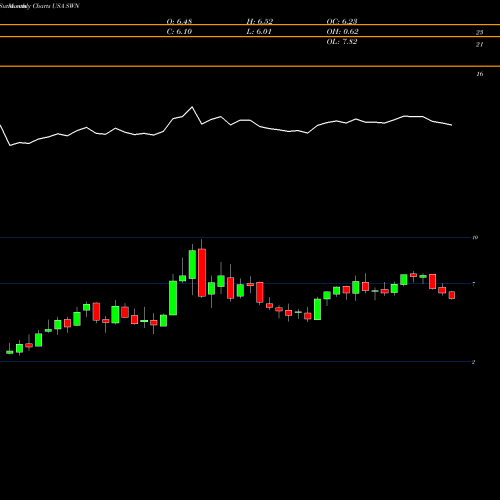Click the low price value 'L: 6.01'
The height and width of the screenshot is (500, 500).
click(259, 32)
